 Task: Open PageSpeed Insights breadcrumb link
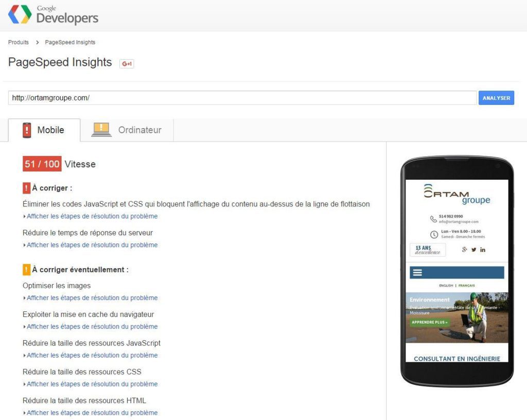(70, 42)
